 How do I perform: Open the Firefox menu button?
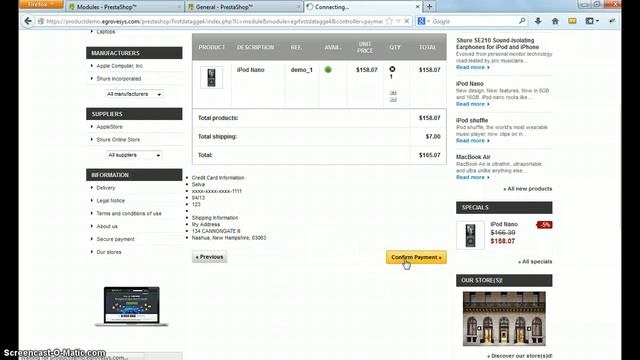click(41, 4)
